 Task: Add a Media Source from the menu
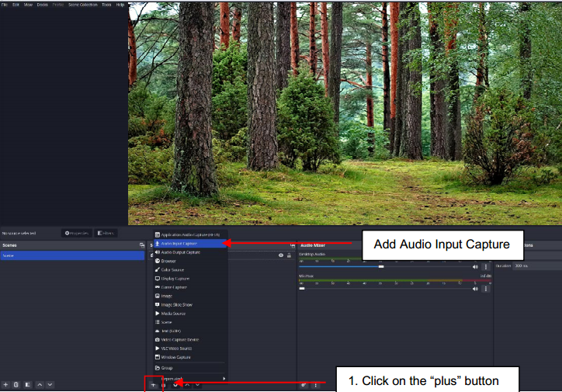click(190, 313)
